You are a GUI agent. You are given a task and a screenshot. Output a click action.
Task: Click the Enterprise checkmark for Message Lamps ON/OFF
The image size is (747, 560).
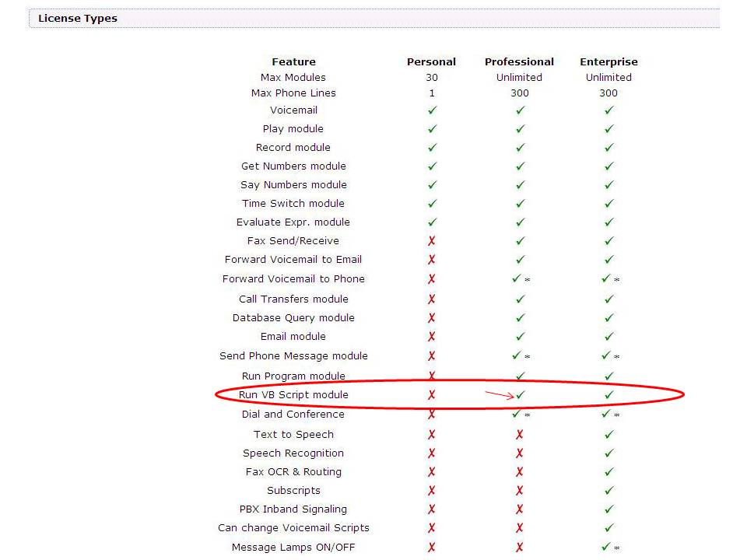click(x=606, y=547)
